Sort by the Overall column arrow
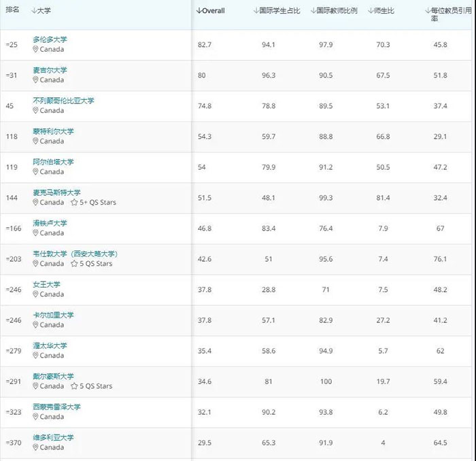Viewport: 476px width, 461px height. [x=199, y=11]
